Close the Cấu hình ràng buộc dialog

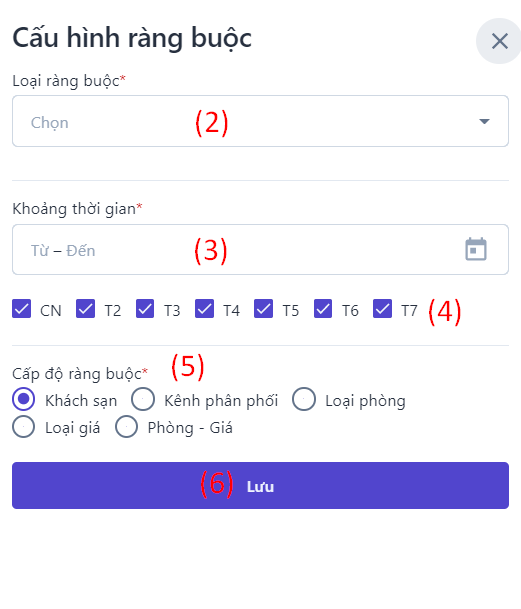pyautogui.click(x=499, y=41)
